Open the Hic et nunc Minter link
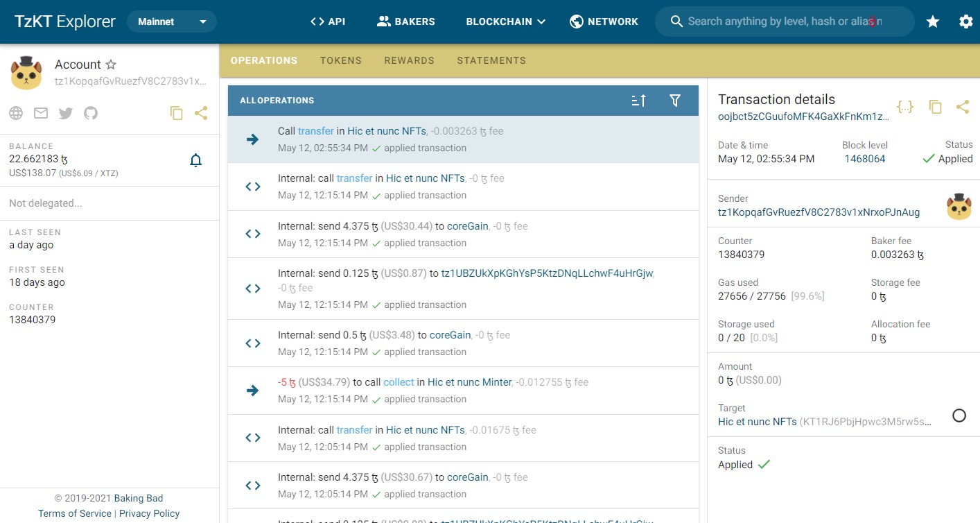 pyautogui.click(x=470, y=382)
